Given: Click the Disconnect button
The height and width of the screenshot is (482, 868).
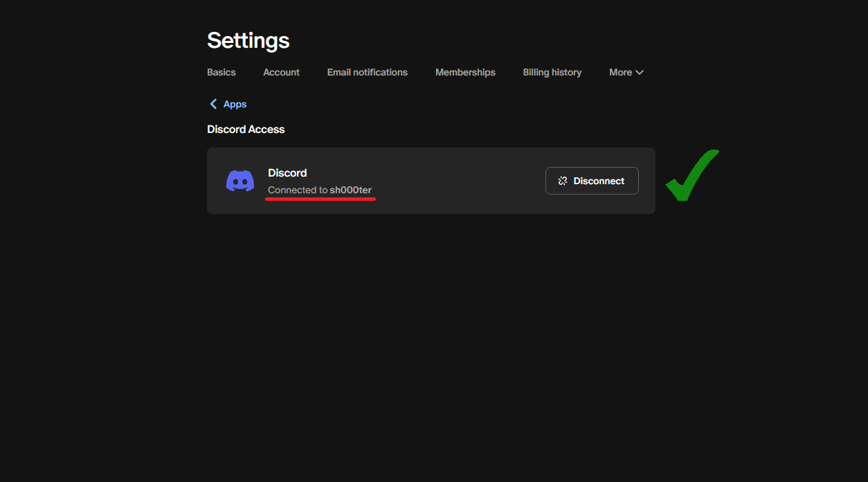Looking at the screenshot, I should tap(592, 181).
